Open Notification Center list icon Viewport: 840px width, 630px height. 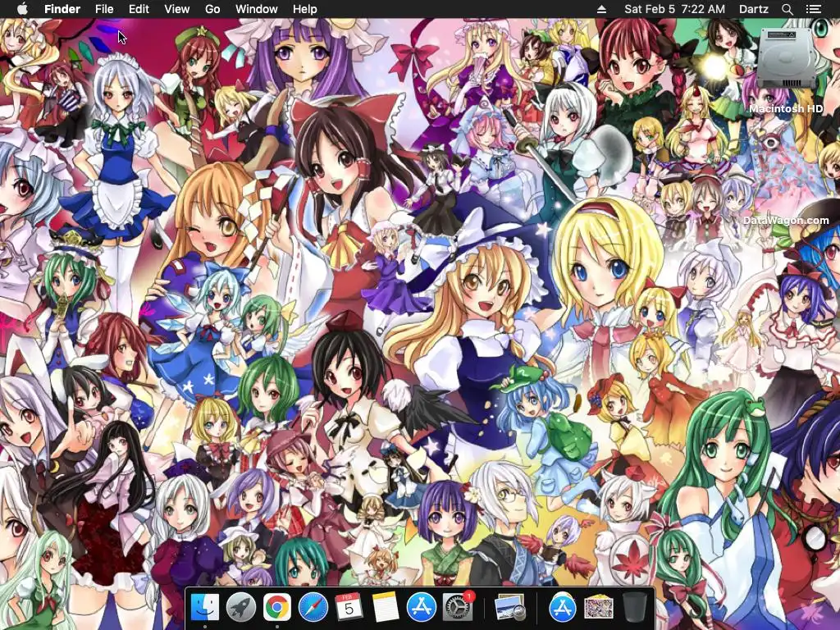point(813,9)
